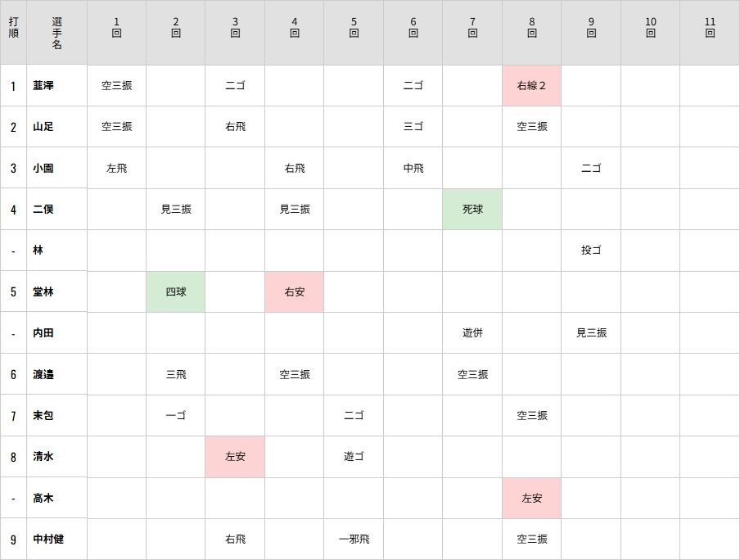Viewport: 740px width, 560px height.
Task: Select 内田's 遊併 cell
Action: coord(472,333)
